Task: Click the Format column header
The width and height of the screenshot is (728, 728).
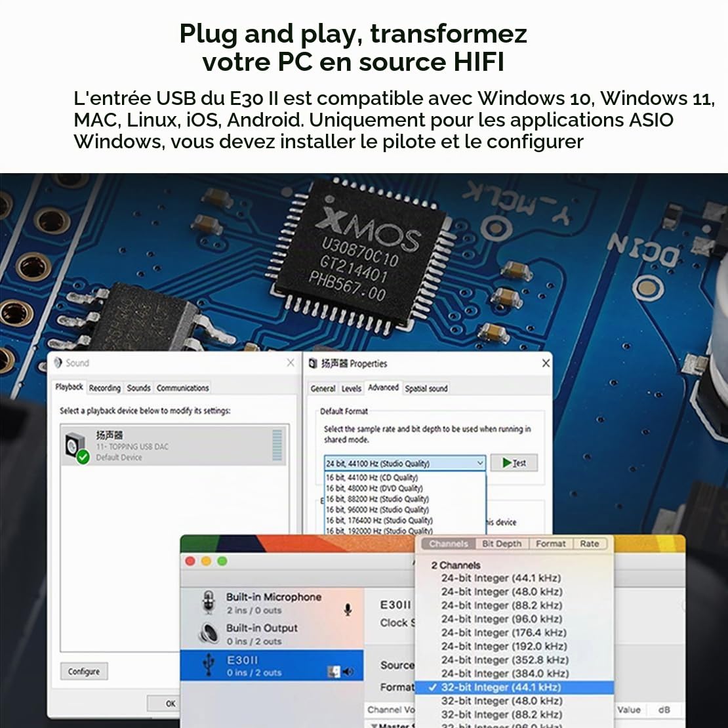Action: coord(551,544)
